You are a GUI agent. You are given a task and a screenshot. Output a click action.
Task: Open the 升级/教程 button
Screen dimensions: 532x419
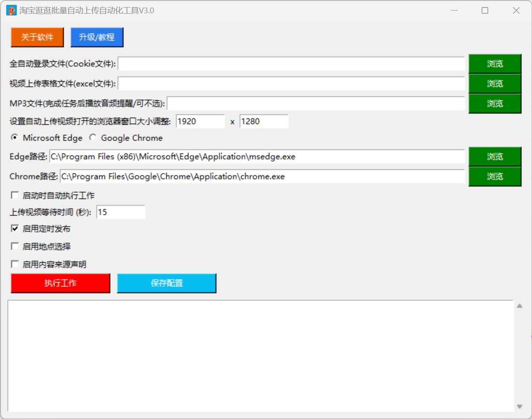click(97, 37)
